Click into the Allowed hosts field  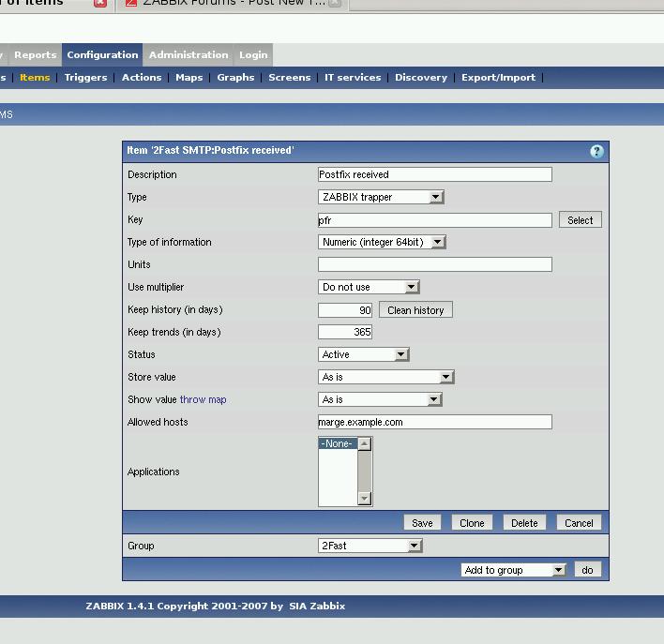click(x=435, y=422)
